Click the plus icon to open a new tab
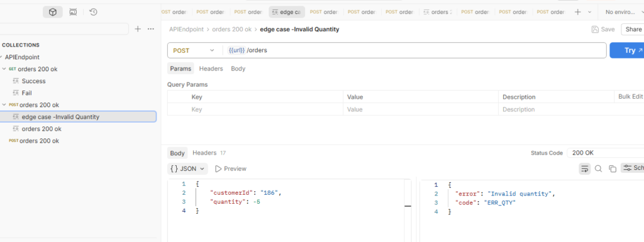This screenshot has width=644, height=242. click(x=578, y=12)
